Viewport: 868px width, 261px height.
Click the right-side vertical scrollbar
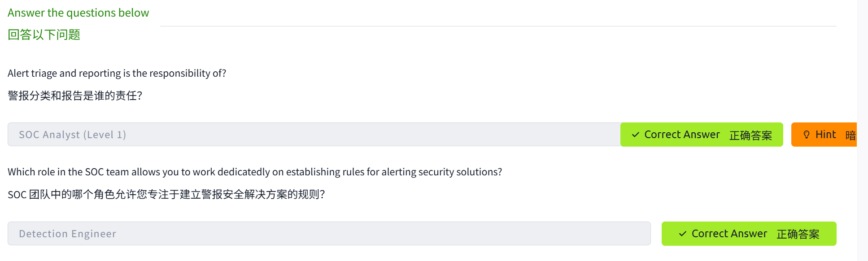coord(862,130)
